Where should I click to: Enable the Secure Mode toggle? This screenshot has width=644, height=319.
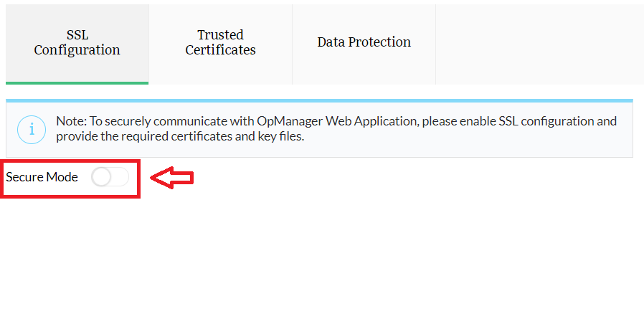pos(110,177)
